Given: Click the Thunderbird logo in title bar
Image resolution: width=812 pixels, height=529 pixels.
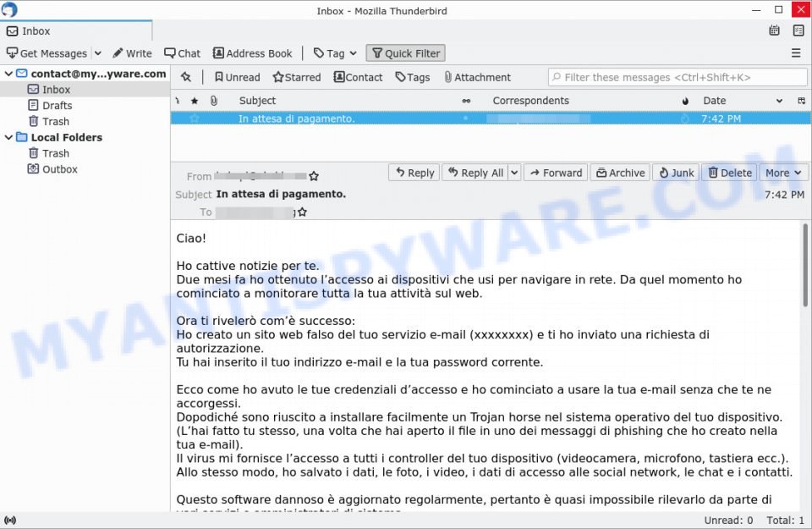Looking at the screenshot, I should [9, 10].
